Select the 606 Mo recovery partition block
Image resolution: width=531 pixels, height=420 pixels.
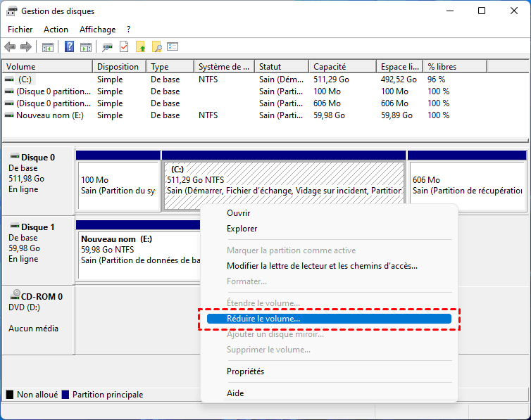pos(466,185)
